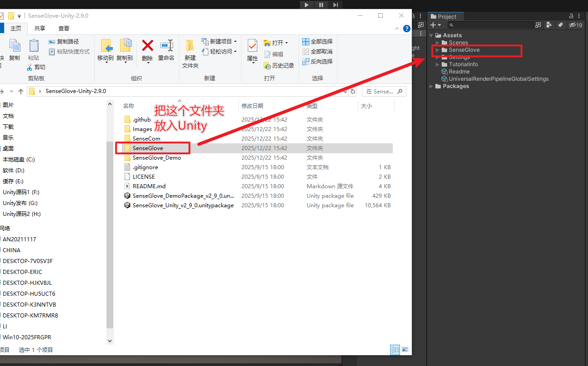Expand the TutorialInfo folder arrow

(438, 64)
